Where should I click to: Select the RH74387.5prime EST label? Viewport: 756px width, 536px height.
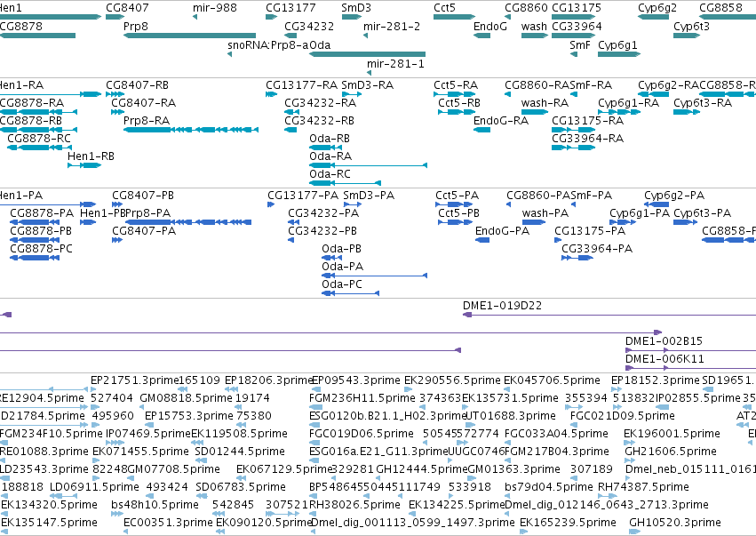[x=643, y=487]
